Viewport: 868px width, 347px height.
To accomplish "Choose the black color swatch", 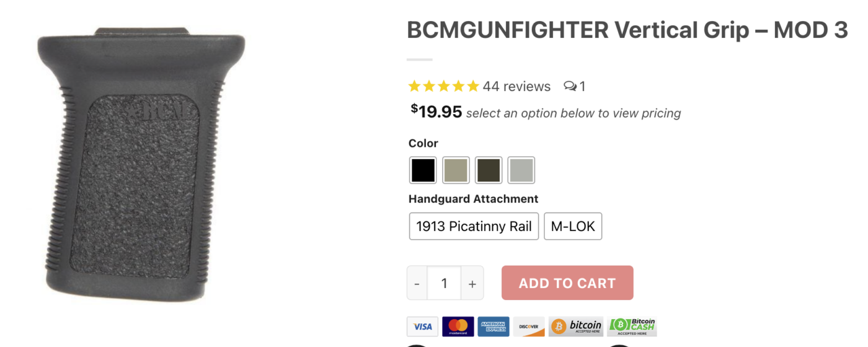I will point(423,170).
